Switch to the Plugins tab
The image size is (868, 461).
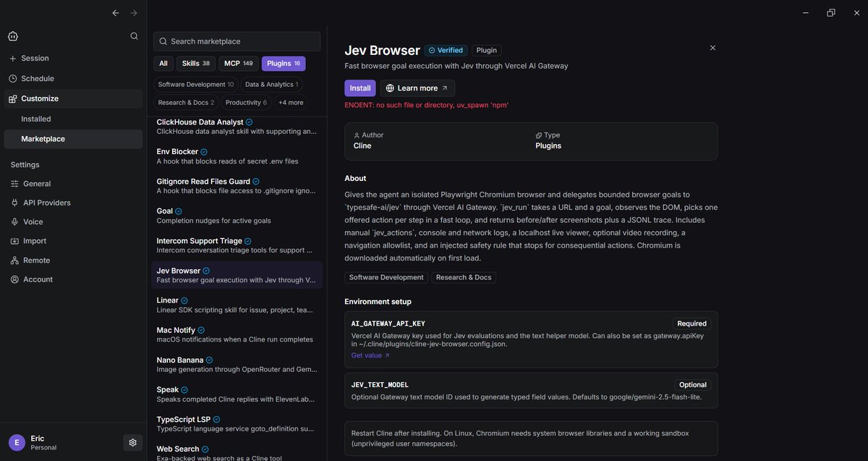click(x=284, y=64)
